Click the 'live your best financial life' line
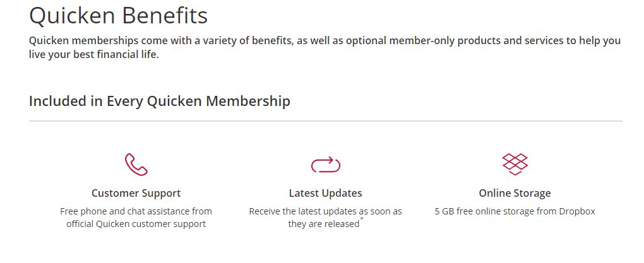This screenshot has width=644, height=263. (93, 55)
